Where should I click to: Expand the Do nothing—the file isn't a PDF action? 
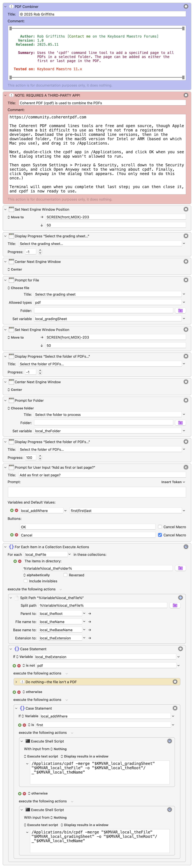(x=16, y=682)
